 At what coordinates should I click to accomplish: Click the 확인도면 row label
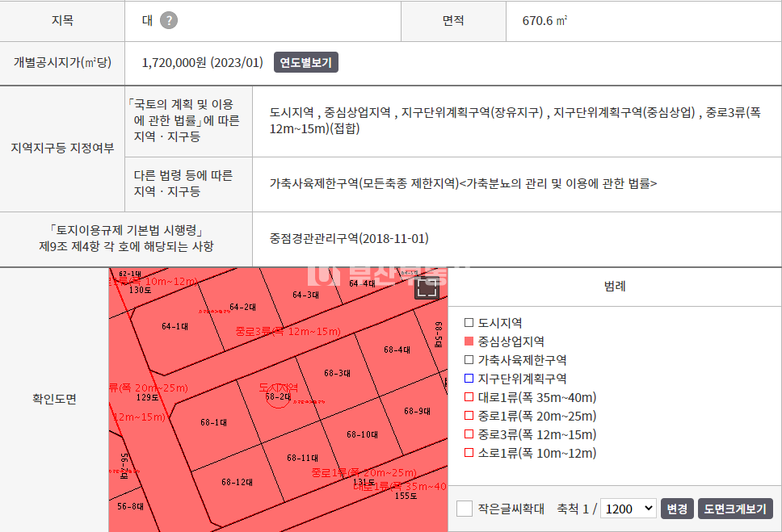coord(54,399)
